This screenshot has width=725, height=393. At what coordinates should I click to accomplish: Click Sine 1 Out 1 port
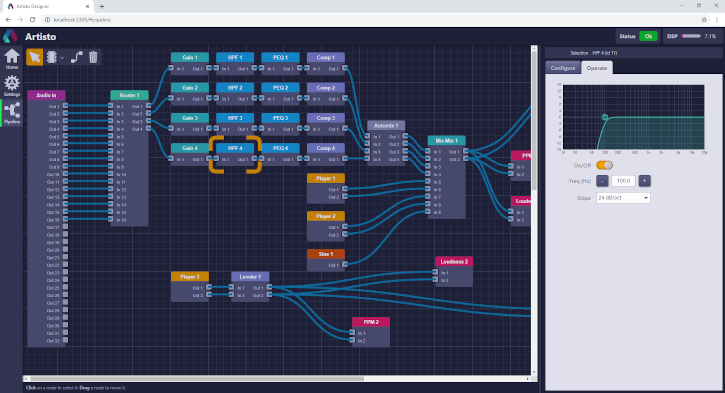pyautogui.click(x=345, y=265)
